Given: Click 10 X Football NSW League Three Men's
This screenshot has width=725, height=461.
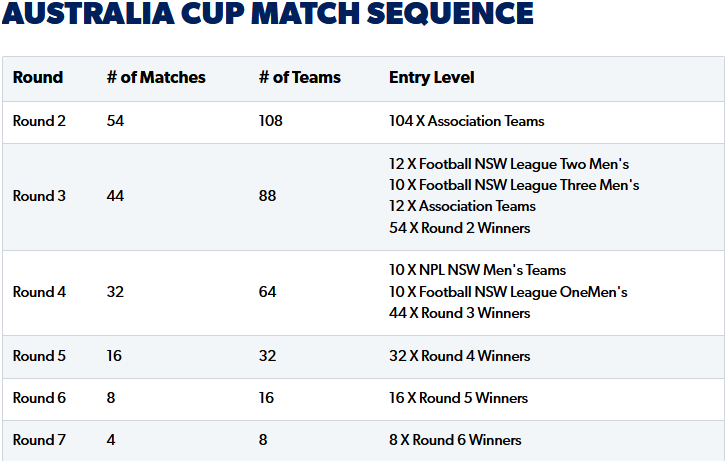Looking at the screenshot, I should [x=514, y=185].
